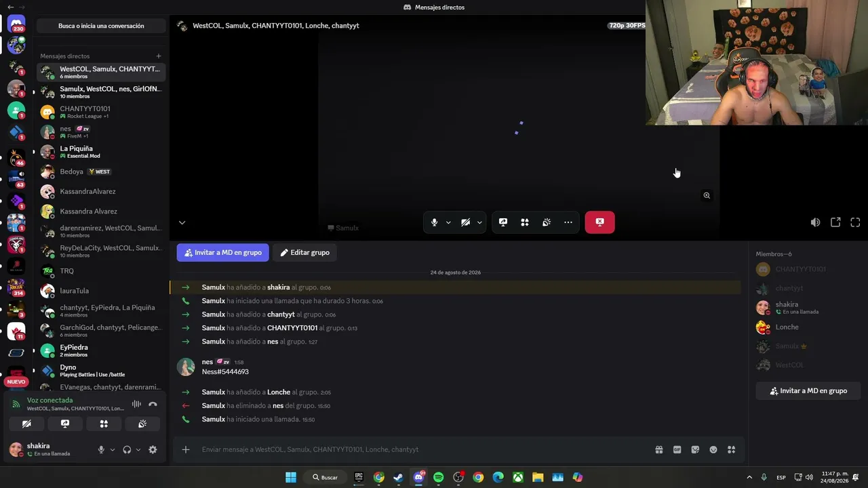Screen dimensions: 868x488
Task: Invite to group DM from members panel
Action: tap(808, 391)
